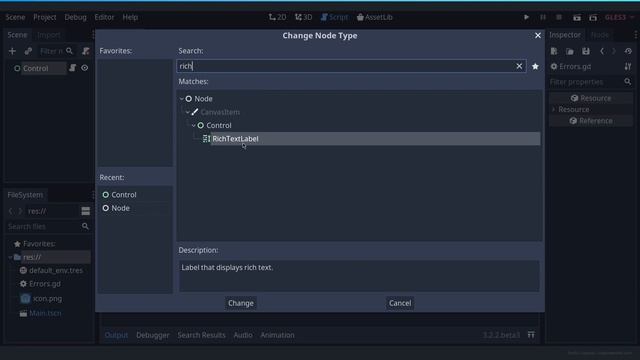Image resolution: width=640 pixels, height=360 pixels.
Task: Collapse the Node entry in matches tree
Action: tap(182, 99)
